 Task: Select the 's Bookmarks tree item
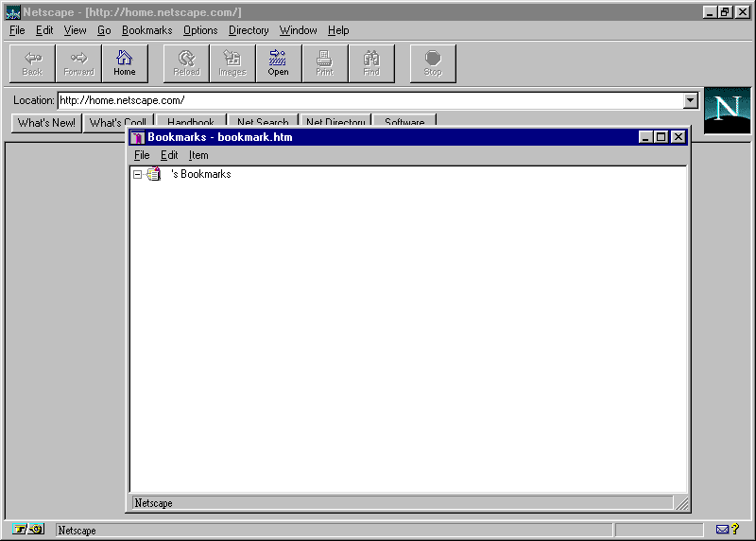point(201,174)
